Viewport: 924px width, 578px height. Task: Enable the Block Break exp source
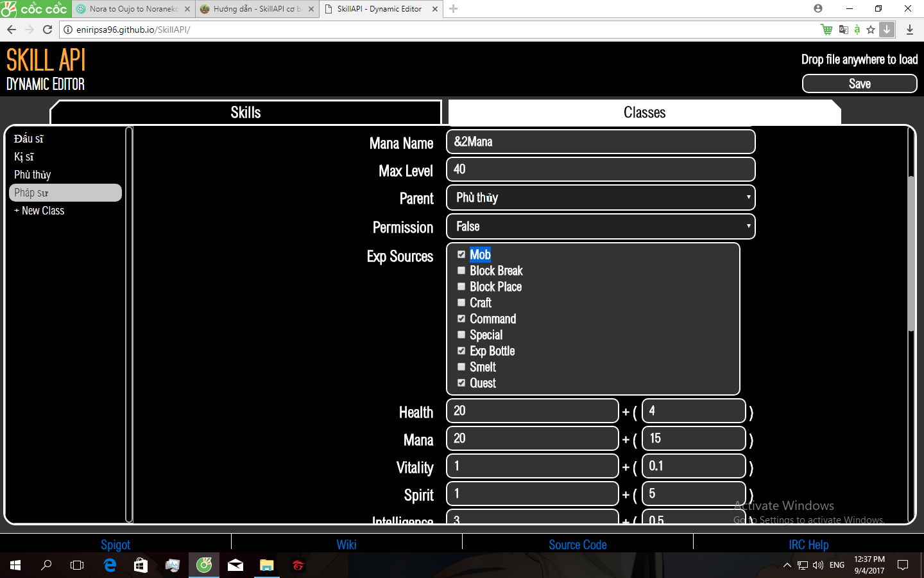click(461, 270)
